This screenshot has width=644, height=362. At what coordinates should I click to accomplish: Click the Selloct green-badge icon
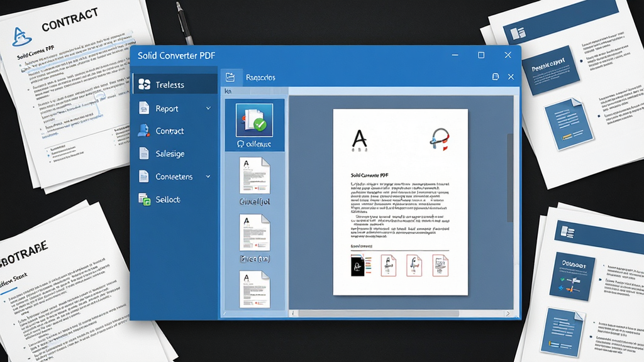144,199
